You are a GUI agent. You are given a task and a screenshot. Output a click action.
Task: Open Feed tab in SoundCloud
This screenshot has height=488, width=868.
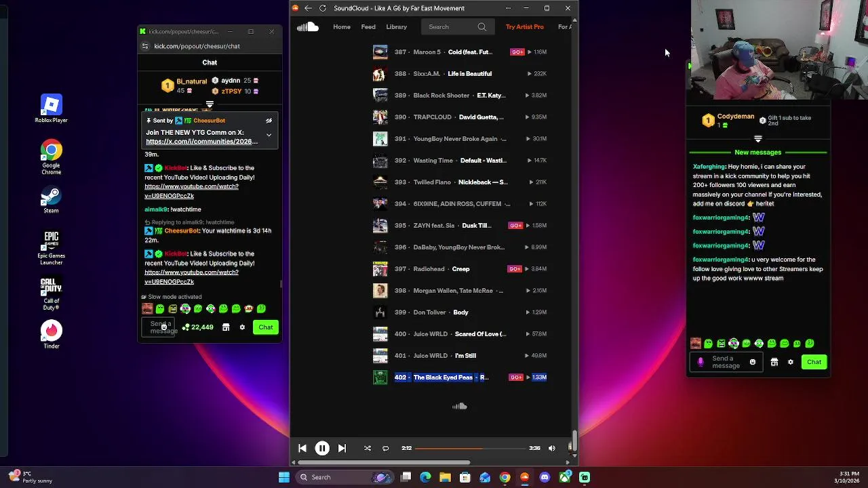tap(368, 27)
